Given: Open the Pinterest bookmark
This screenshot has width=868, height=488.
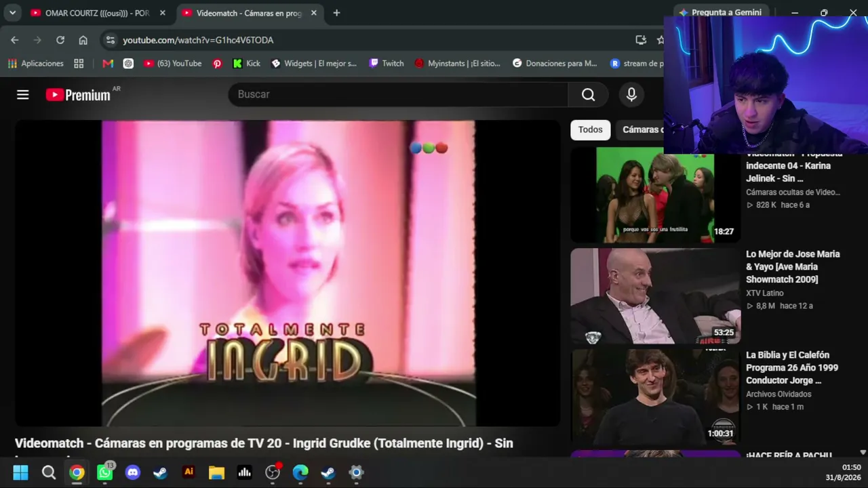Looking at the screenshot, I should [x=217, y=63].
